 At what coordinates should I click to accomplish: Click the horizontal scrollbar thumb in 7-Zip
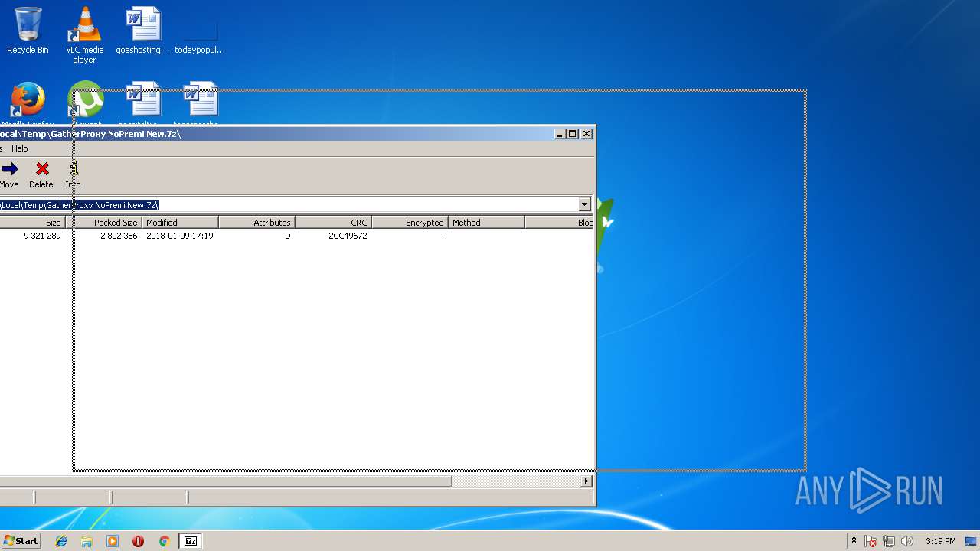pyautogui.click(x=226, y=481)
